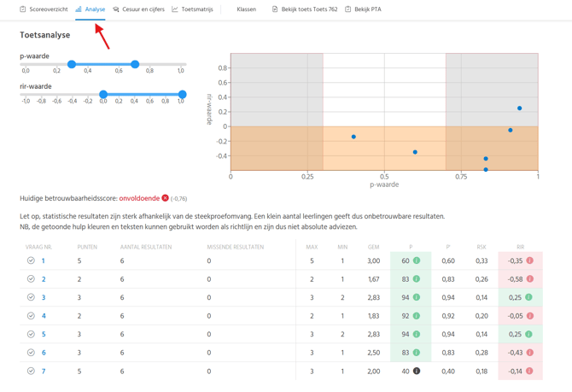572x392 pixels.
Task: Open the Scoreoverzicht tab
Action: [44, 9]
